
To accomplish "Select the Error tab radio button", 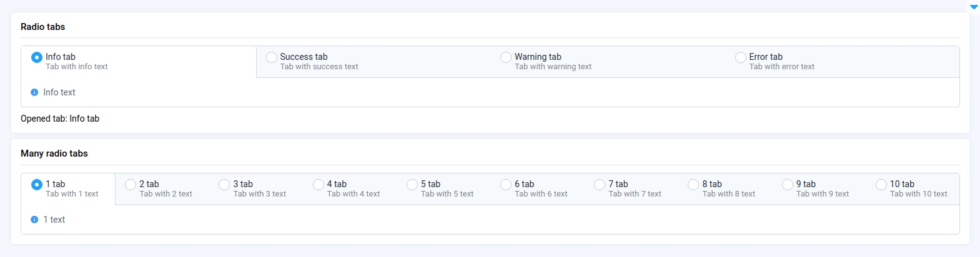I will (x=741, y=57).
